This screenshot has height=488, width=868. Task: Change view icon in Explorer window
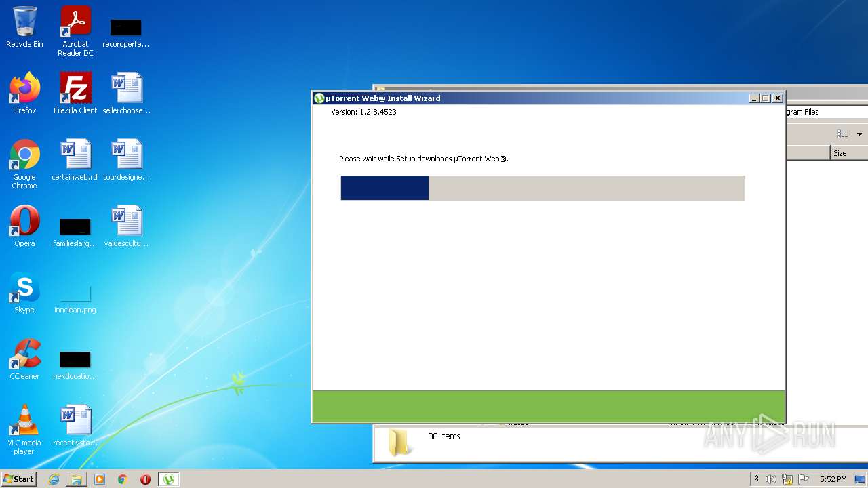pyautogui.click(x=843, y=134)
